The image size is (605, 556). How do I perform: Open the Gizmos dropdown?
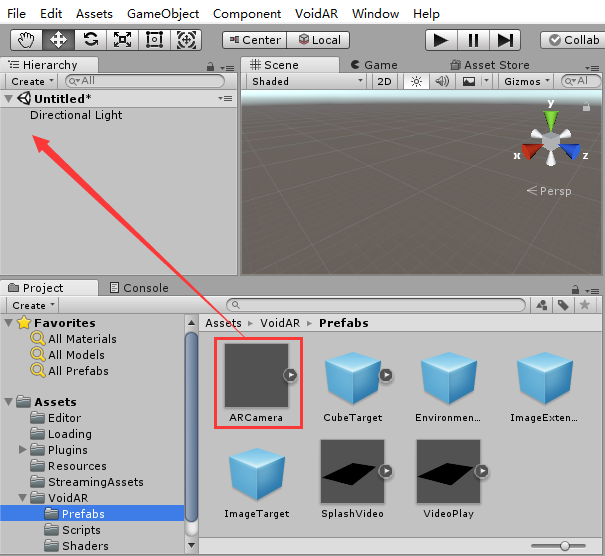click(x=527, y=81)
